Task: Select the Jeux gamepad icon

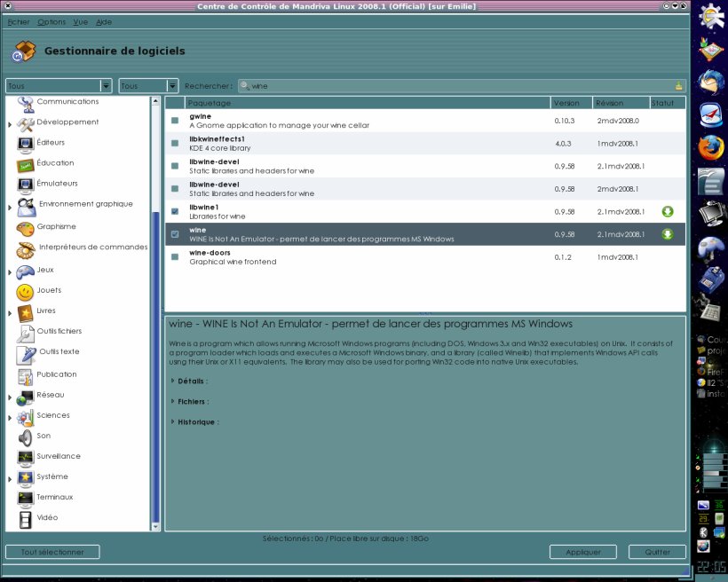Action: [26, 271]
